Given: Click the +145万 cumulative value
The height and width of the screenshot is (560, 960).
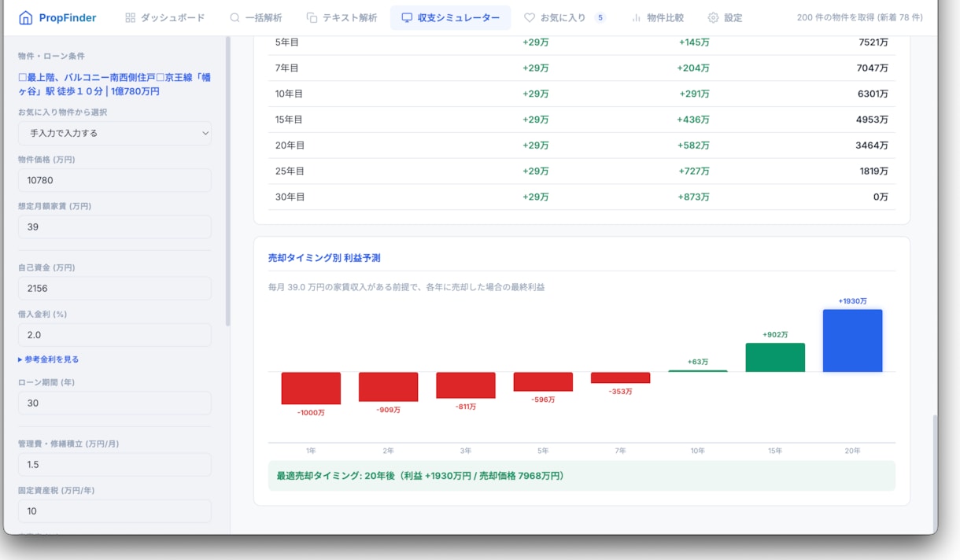Looking at the screenshot, I should pyautogui.click(x=694, y=42).
